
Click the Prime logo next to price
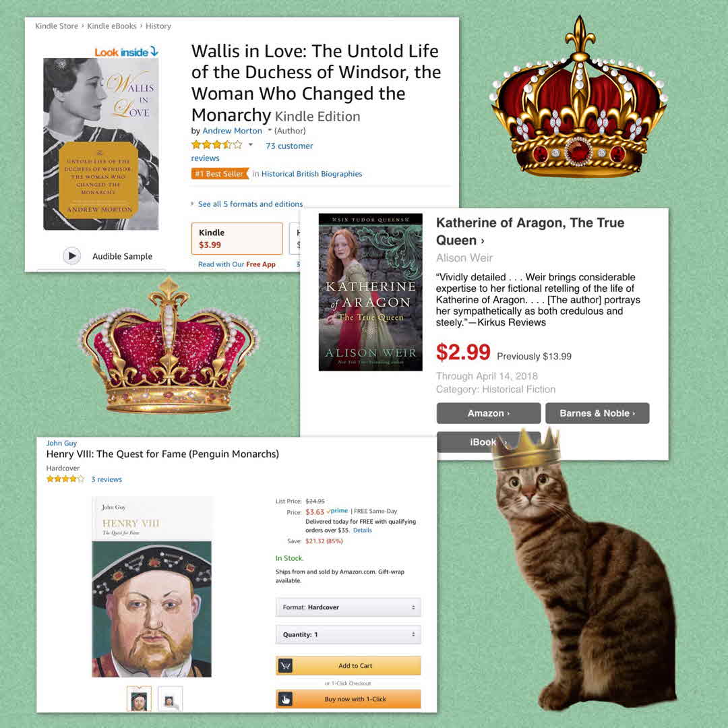(338, 511)
